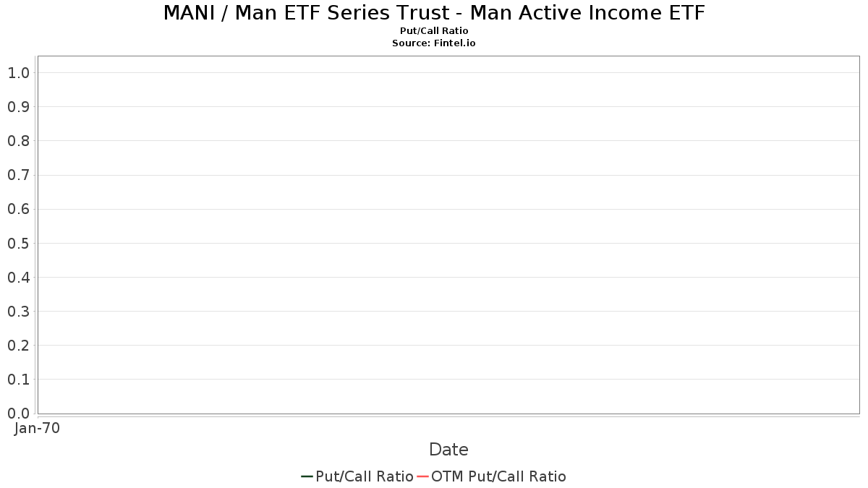Viewport: 868px width, 488px height.
Task: Click the 1.0 y-axis label
Action: [x=18, y=72]
